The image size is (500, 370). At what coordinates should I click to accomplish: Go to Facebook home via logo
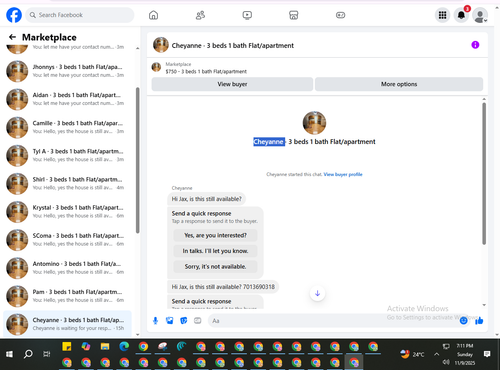(x=14, y=15)
